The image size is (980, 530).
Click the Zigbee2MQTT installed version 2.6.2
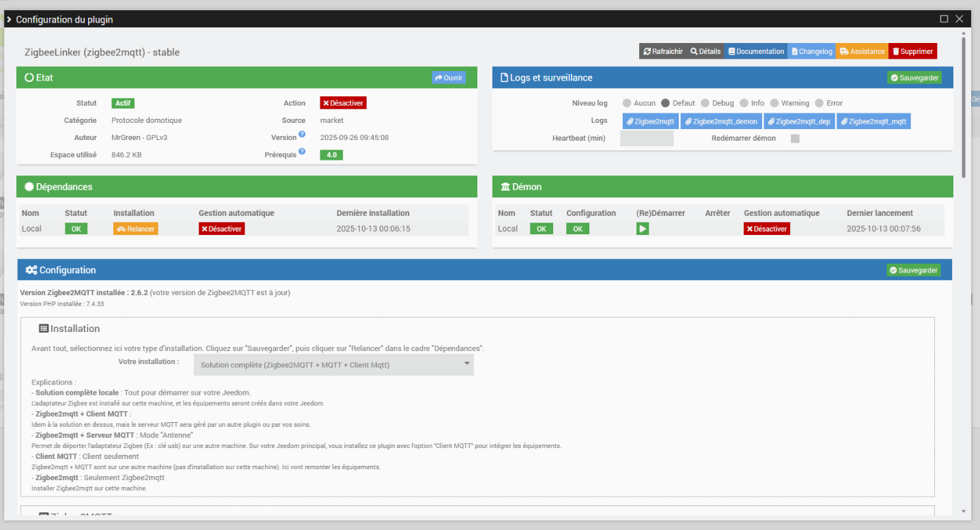tap(139, 293)
